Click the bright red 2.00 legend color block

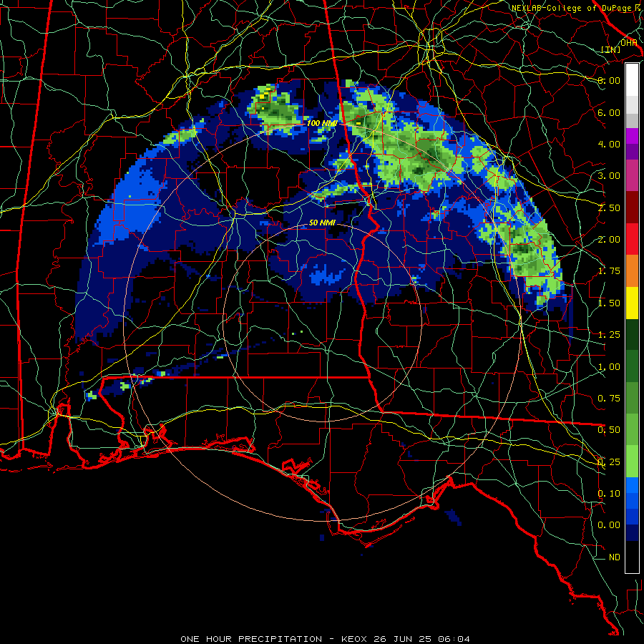point(632,239)
